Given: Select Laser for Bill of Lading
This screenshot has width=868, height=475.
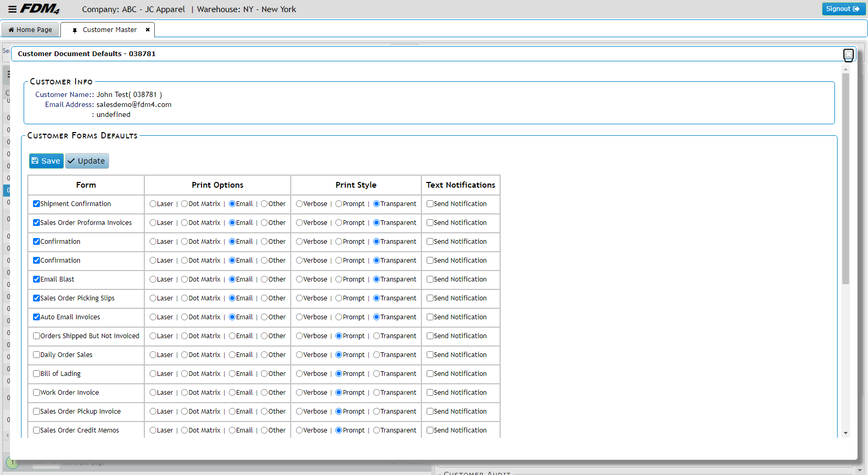Looking at the screenshot, I should pos(153,374).
